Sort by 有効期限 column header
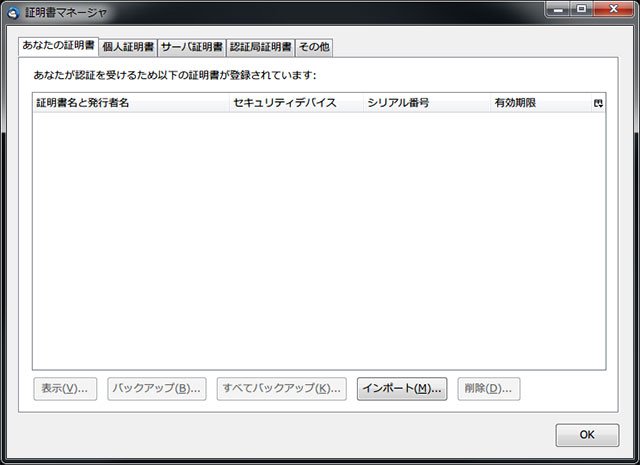The height and width of the screenshot is (465, 640). pyautogui.click(x=541, y=103)
